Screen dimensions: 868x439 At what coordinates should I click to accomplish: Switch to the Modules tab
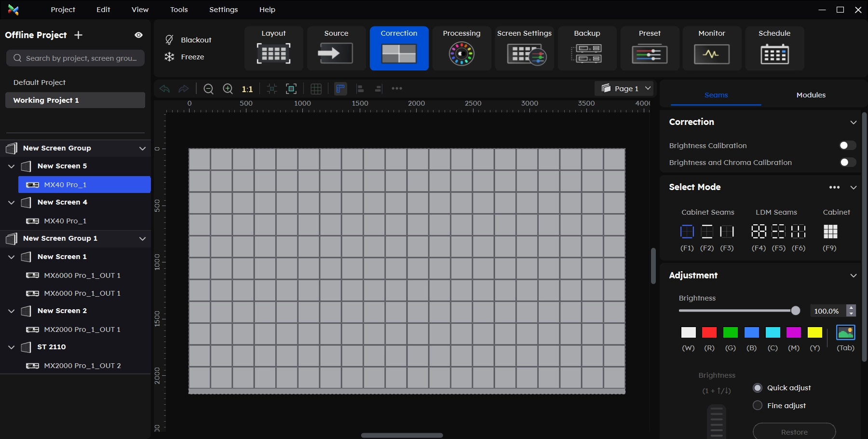point(811,95)
